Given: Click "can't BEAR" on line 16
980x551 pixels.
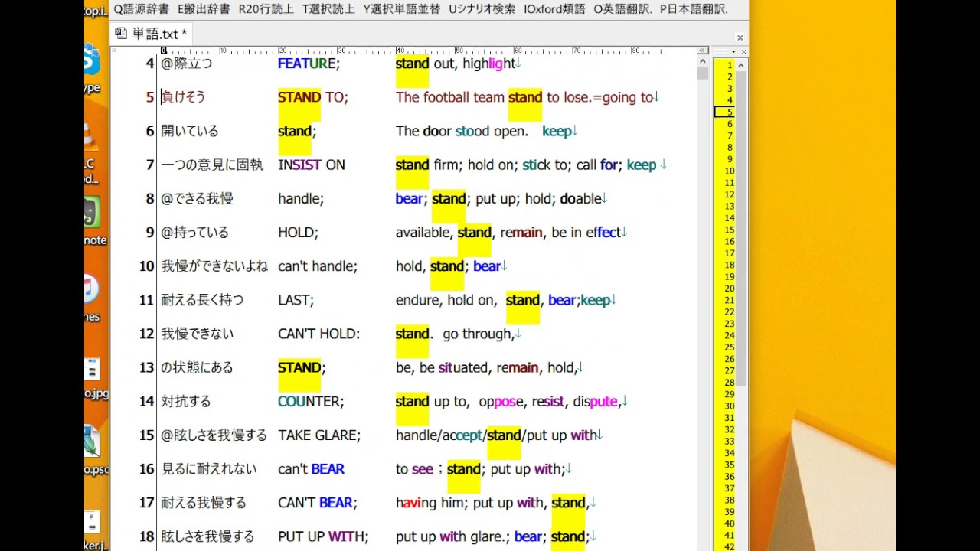Looking at the screenshot, I should (x=311, y=469).
